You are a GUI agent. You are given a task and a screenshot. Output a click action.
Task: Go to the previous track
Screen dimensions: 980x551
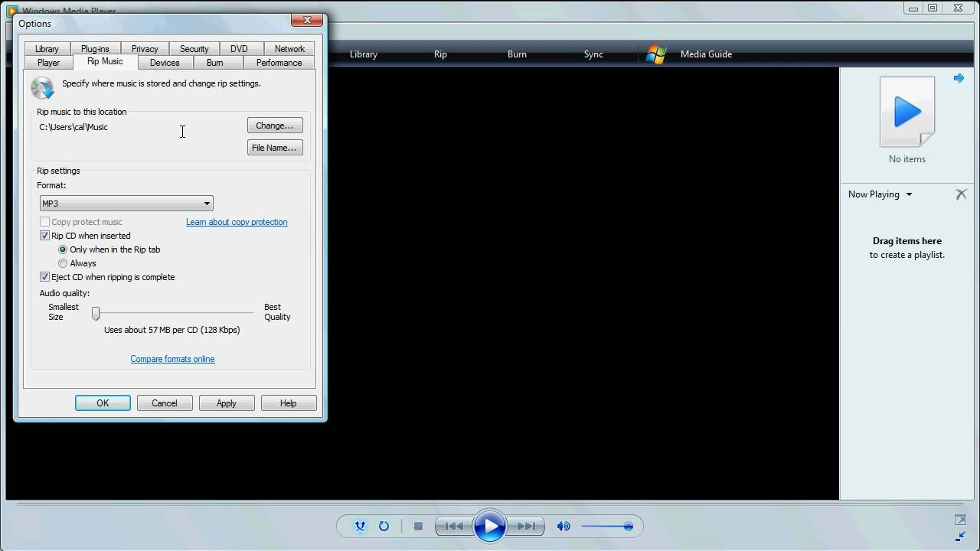(454, 526)
